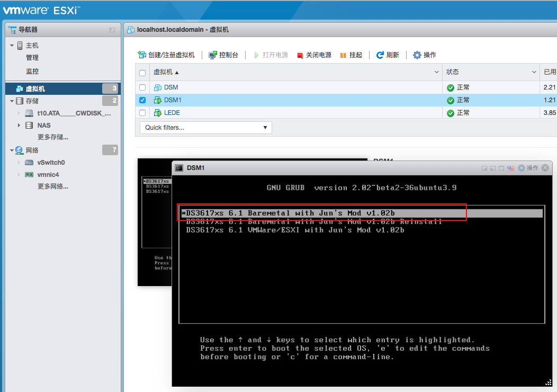
Task: Click the console window resize grip
Action: coord(549,382)
